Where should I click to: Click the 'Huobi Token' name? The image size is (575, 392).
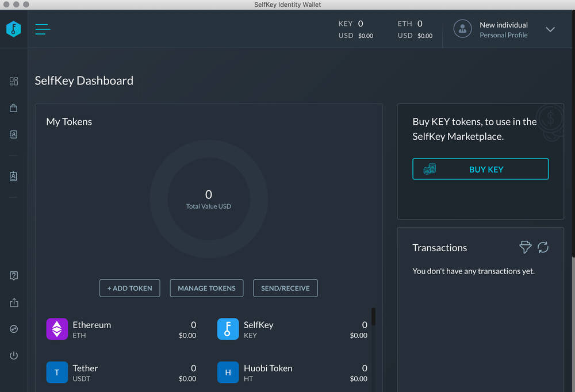(268, 368)
